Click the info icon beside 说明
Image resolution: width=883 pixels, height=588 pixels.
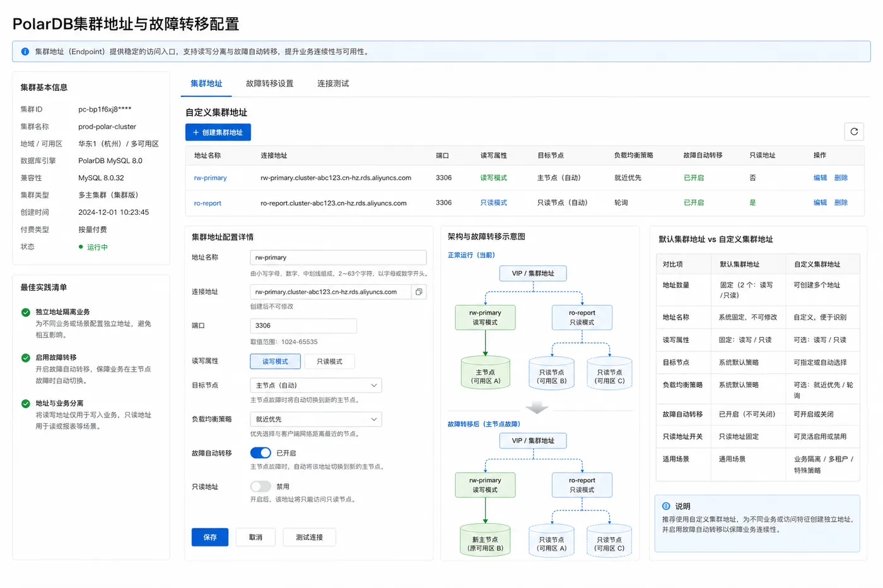click(666, 506)
